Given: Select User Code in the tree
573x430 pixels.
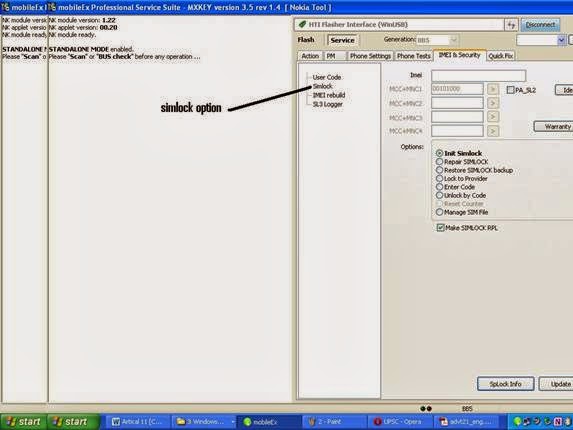Looking at the screenshot, I should pos(327,77).
